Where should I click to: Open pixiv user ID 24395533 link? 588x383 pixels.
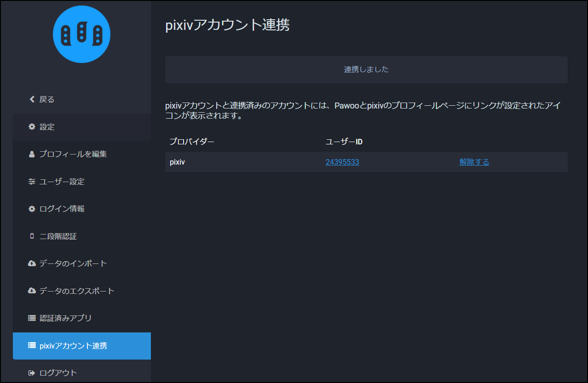click(342, 162)
